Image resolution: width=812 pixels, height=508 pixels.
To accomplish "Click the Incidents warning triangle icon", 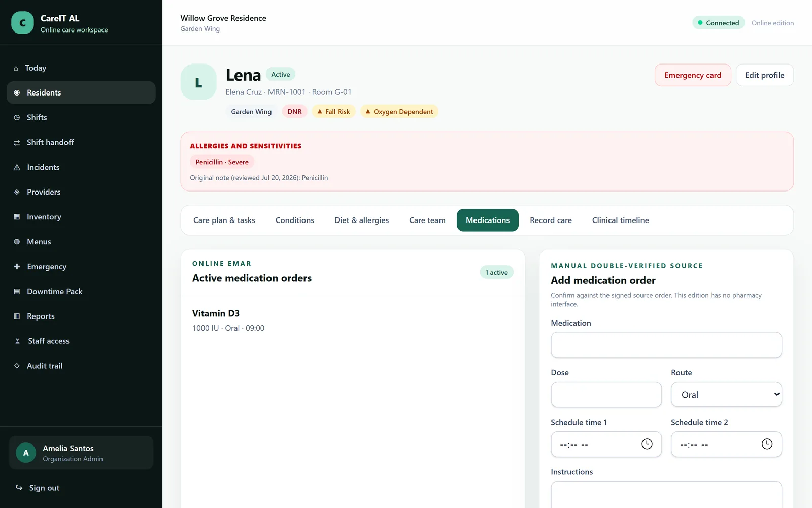I will click(x=17, y=167).
